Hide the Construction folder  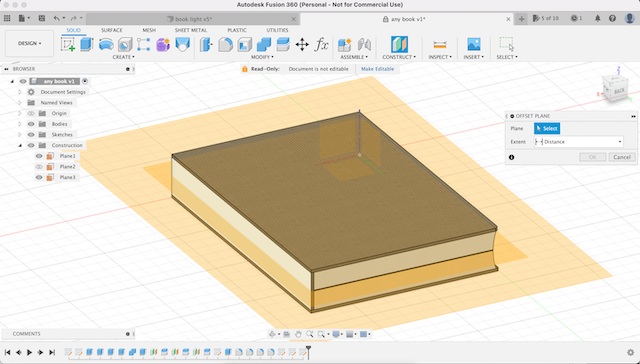point(31,145)
